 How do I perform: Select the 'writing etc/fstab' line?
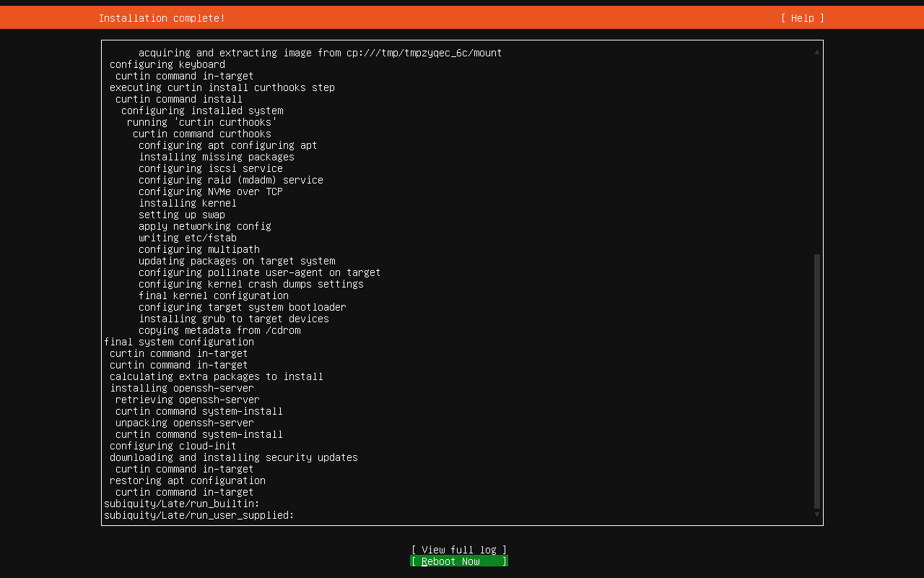point(188,238)
